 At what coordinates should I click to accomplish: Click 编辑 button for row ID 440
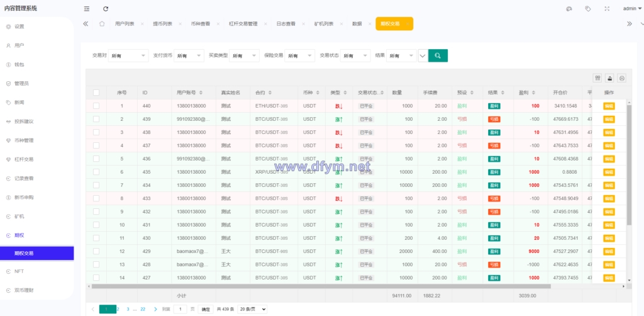[x=609, y=106]
